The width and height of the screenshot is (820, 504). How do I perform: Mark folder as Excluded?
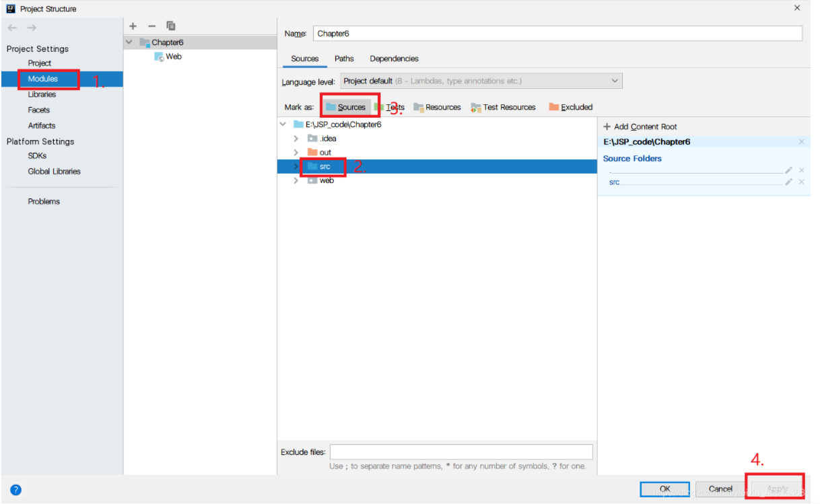(570, 107)
